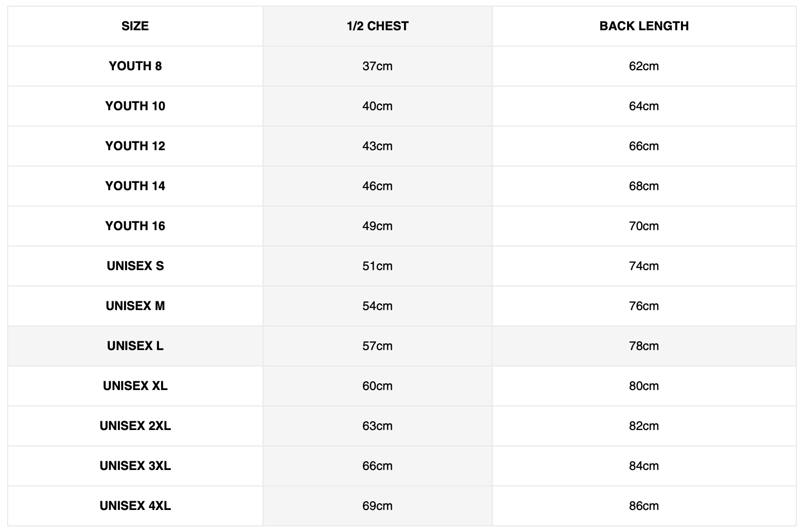Select the YOUTH 10 size cell
The image size is (805, 532).
click(135, 106)
